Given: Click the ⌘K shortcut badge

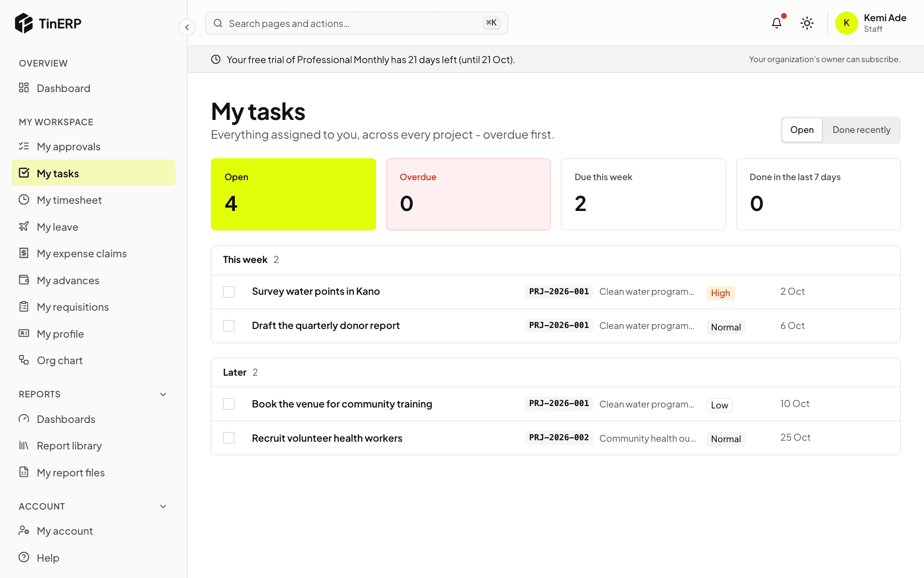Looking at the screenshot, I should 491,23.
